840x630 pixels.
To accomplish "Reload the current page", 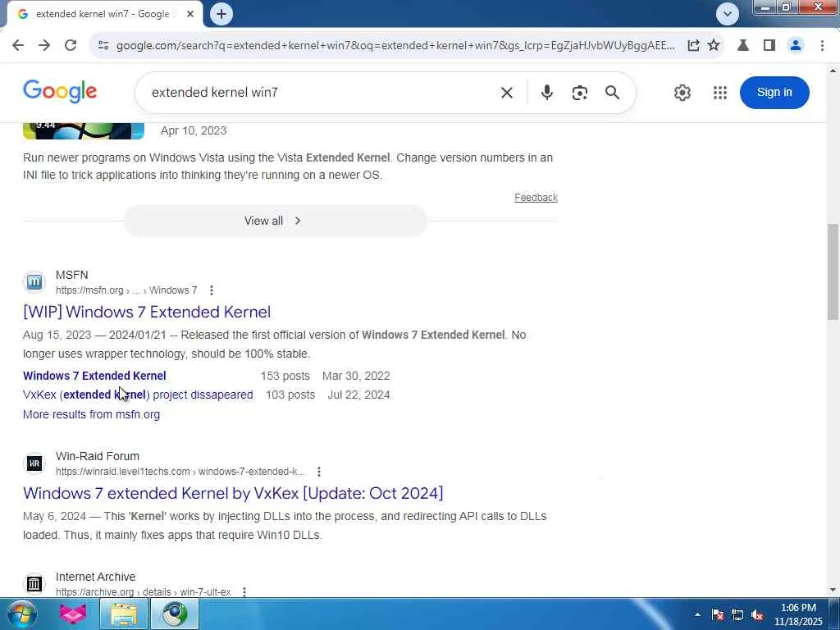I will [x=71, y=46].
